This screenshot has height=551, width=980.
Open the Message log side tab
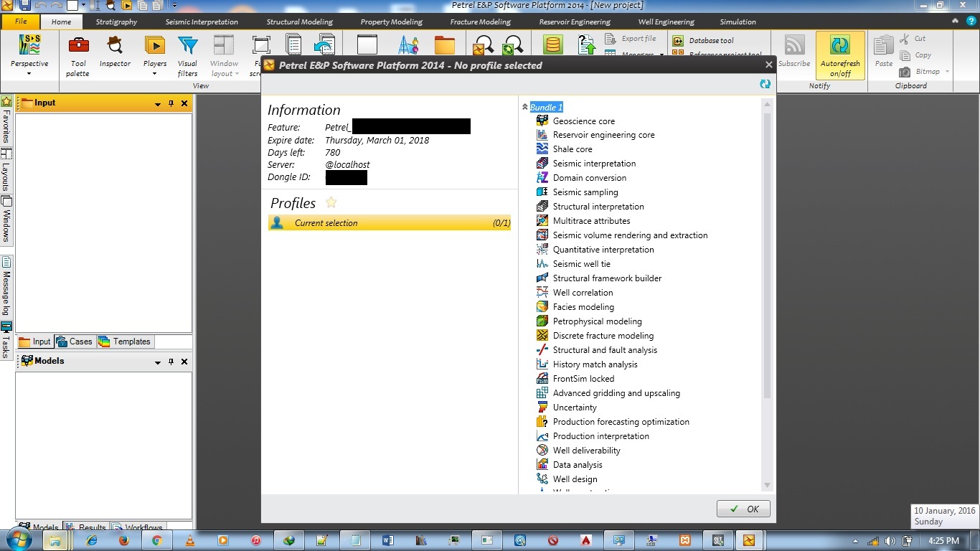click(x=6, y=286)
